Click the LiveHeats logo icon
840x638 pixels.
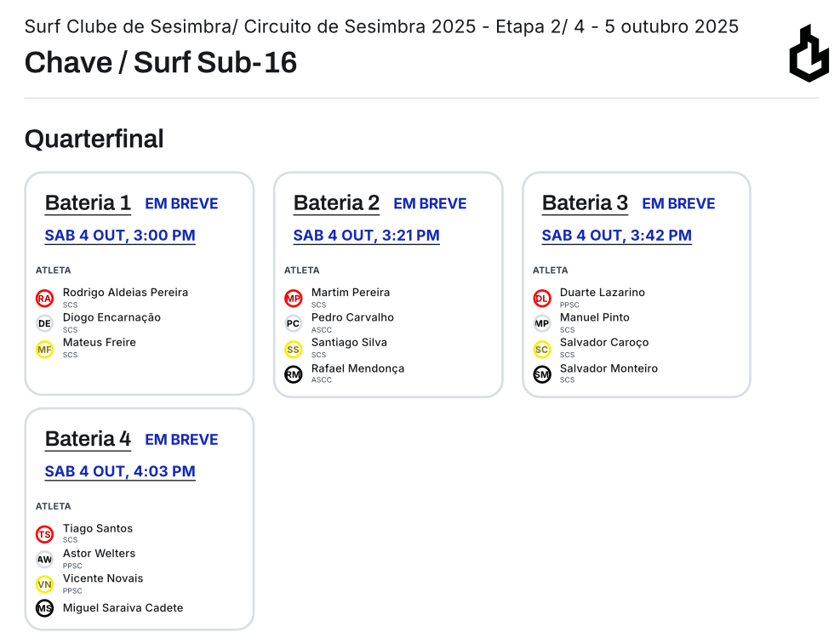pyautogui.click(x=809, y=54)
